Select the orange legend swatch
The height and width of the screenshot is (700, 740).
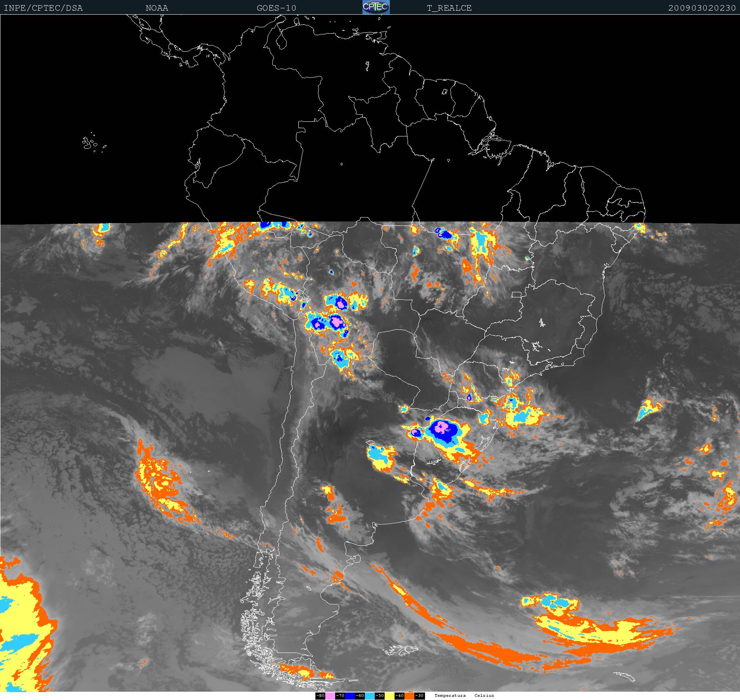click(409, 696)
